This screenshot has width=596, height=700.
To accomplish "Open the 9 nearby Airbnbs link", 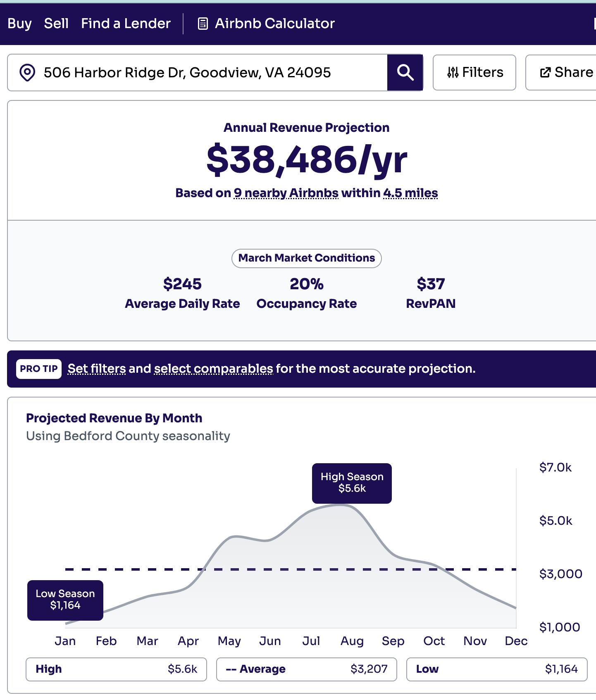I will [286, 193].
